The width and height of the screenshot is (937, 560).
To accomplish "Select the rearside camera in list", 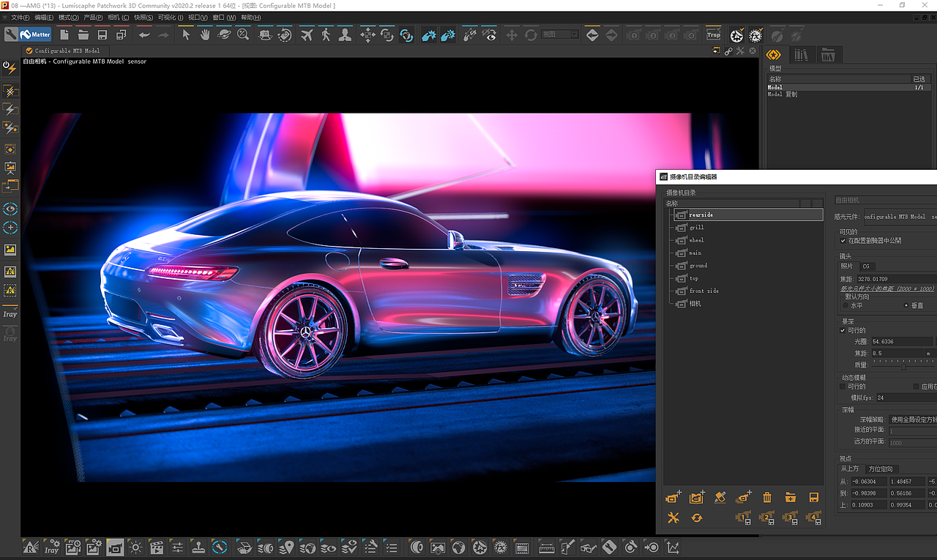I will pos(748,215).
